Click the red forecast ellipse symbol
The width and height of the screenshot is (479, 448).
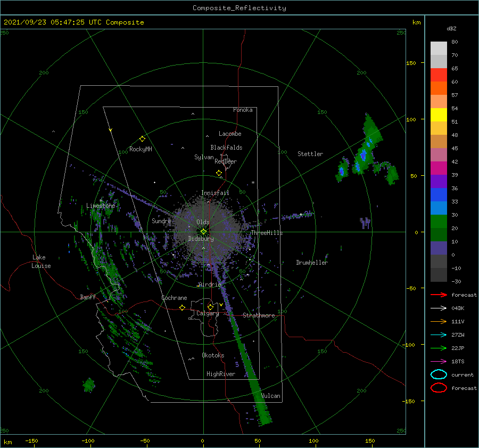coord(439,388)
